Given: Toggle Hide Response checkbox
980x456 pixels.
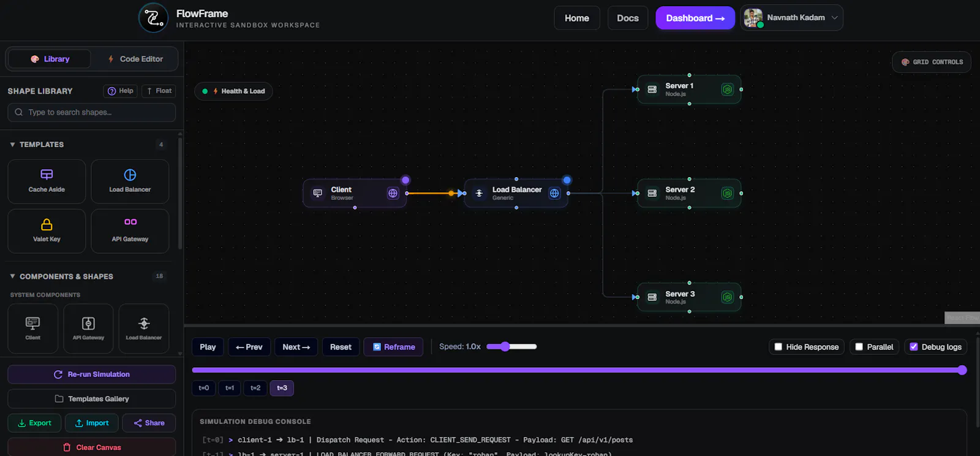Looking at the screenshot, I should point(778,347).
